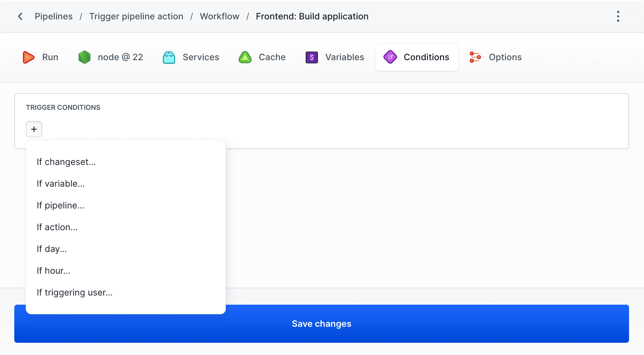Click the purple Variables dollar icon
This screenshot has height=355, width=644.
311,57
